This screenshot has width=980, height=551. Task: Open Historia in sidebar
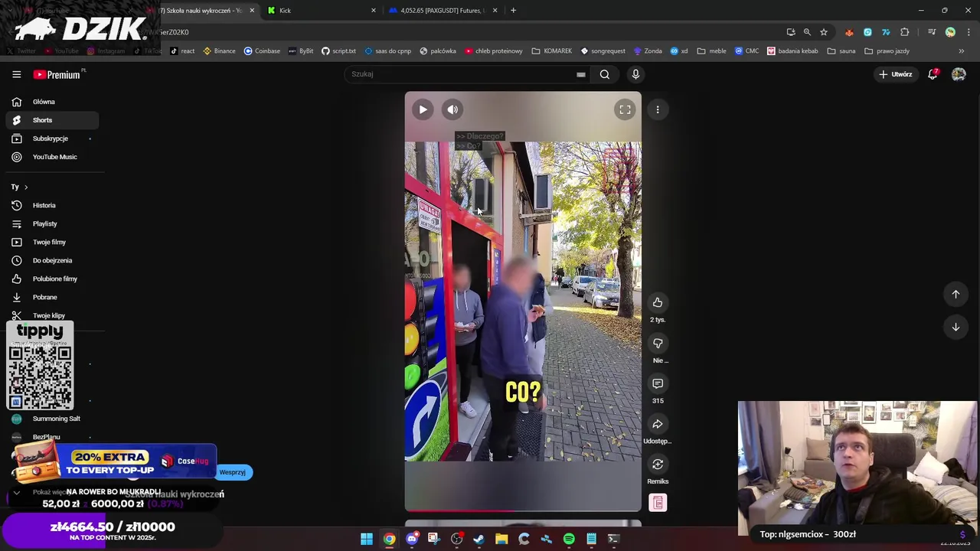click(x=52, y=205)
